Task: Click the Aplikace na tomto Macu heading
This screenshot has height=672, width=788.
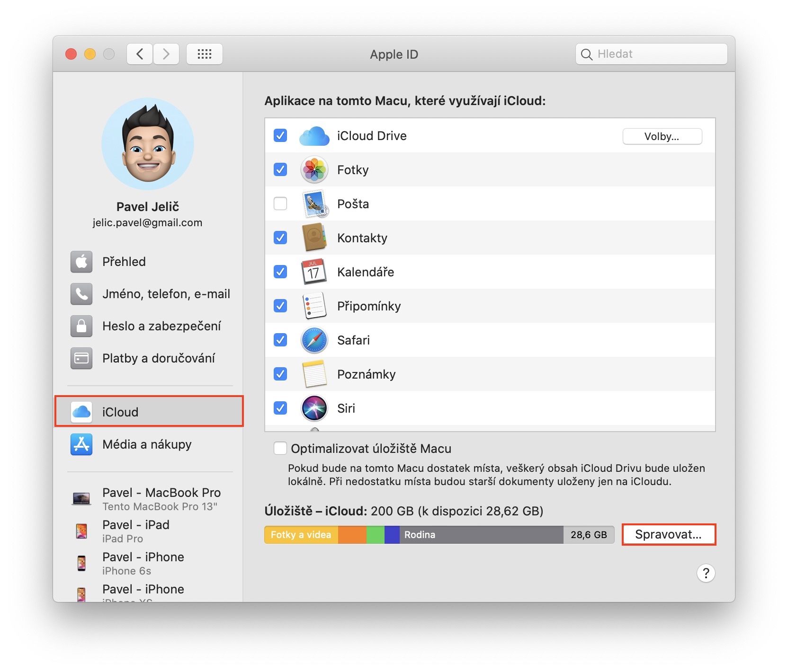Action: 405,101
